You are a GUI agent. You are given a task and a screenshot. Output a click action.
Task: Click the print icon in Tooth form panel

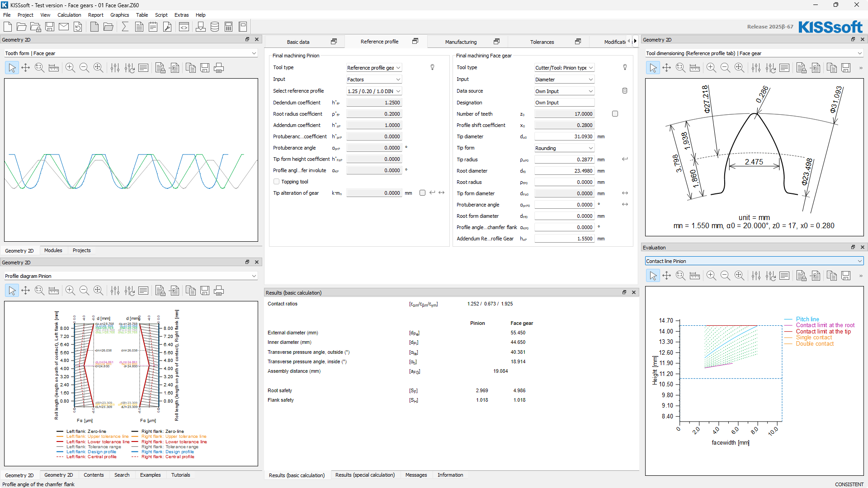[219, 68]
